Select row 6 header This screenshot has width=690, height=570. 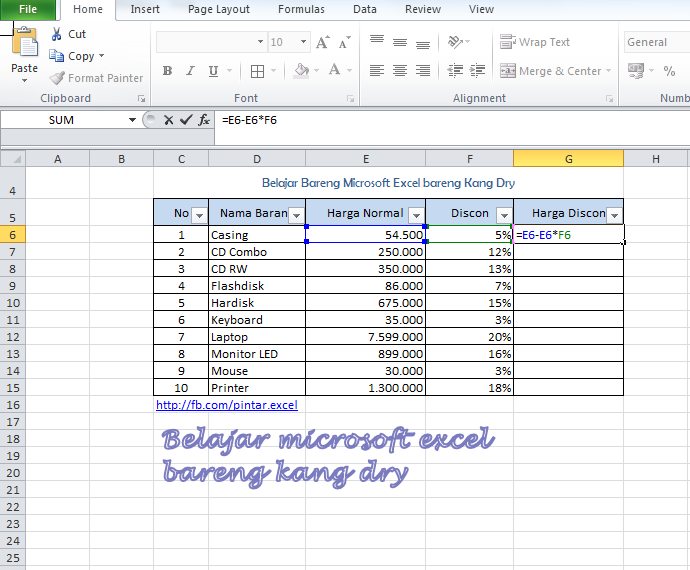[13, 235]
